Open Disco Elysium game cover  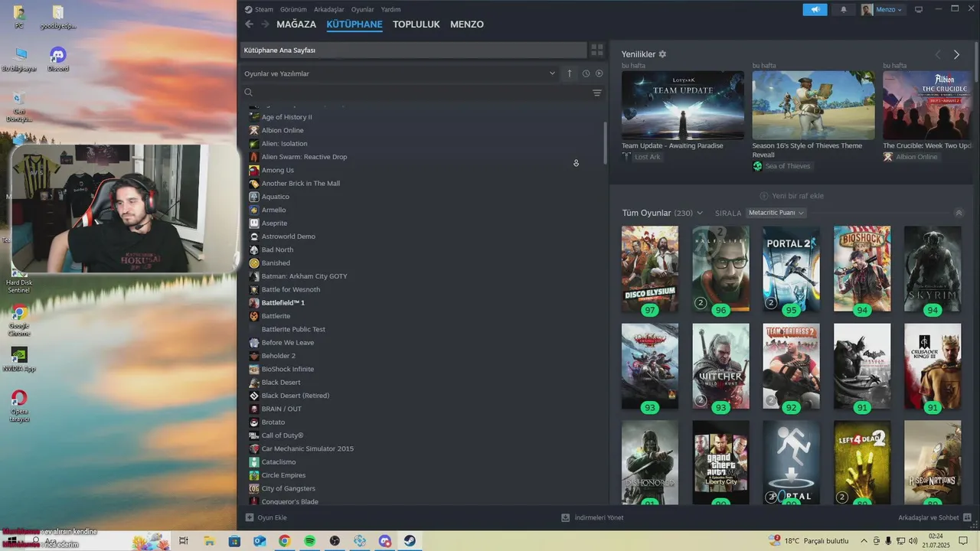click(650, 269)
